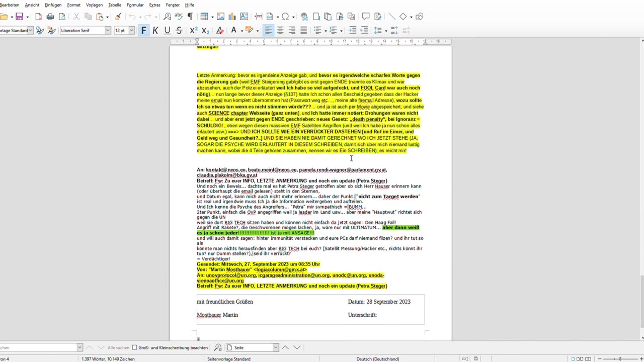The width and height of the screenshot is (644, 362).
Task: Toggle underline formatting (U)
Action: coord(167,31)
